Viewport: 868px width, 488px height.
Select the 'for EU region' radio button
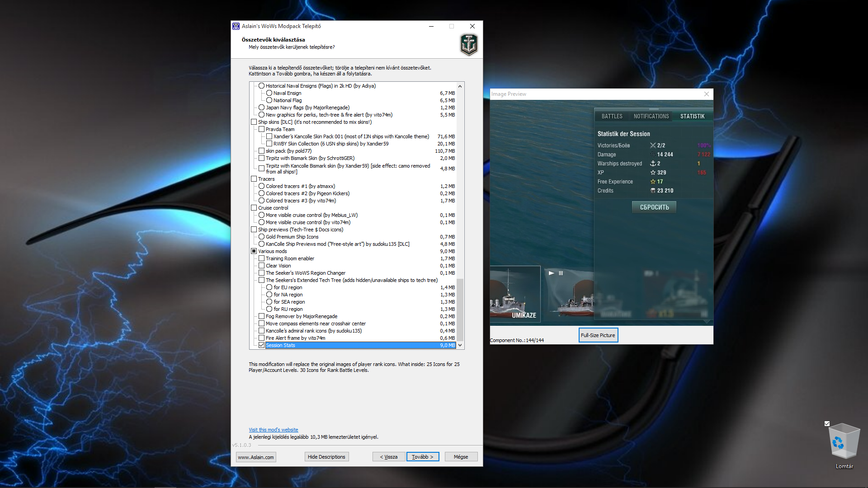[269, 287]
